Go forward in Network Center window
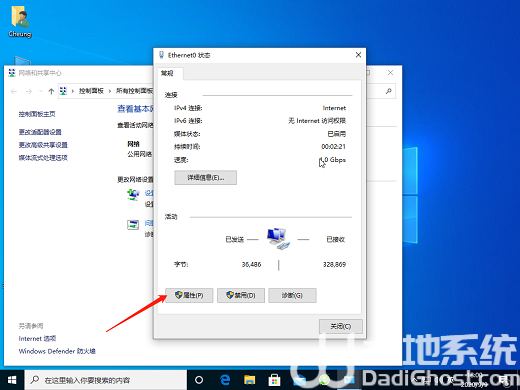 pos(29,91)
